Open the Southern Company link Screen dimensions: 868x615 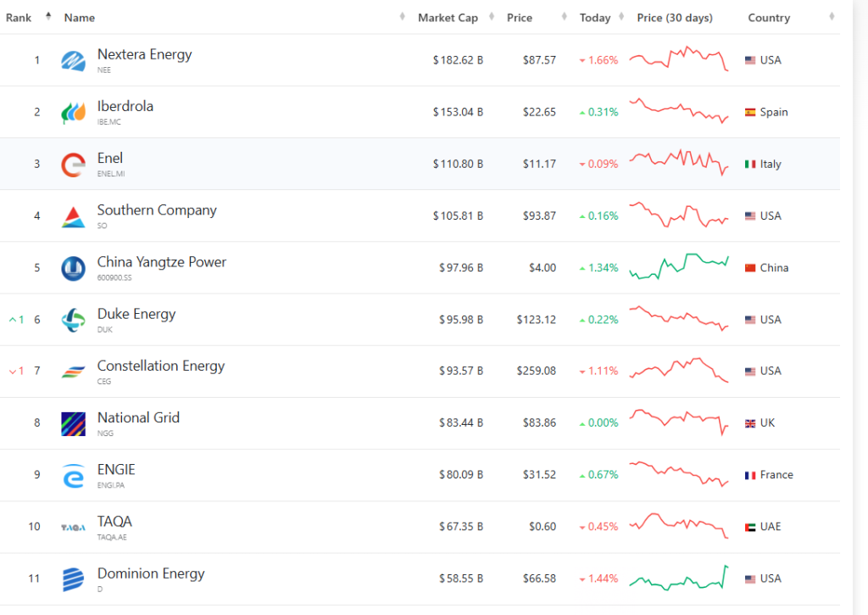click(x=157, y=210)
